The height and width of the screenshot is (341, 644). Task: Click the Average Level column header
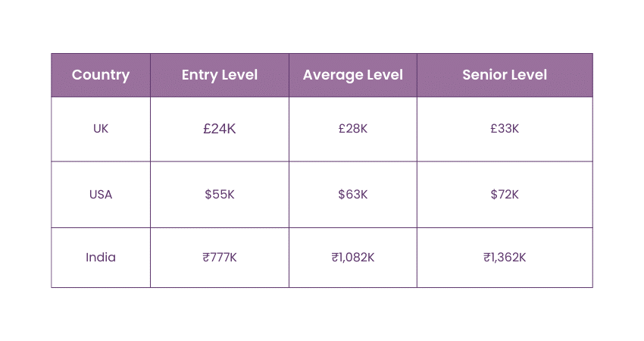coord(352,75)
